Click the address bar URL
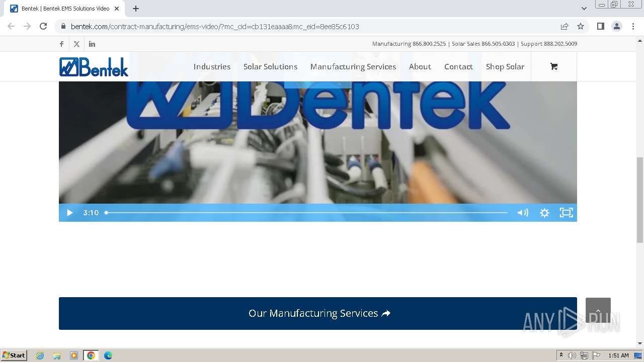This screenshot has height=362, width=644. [215, 26]
